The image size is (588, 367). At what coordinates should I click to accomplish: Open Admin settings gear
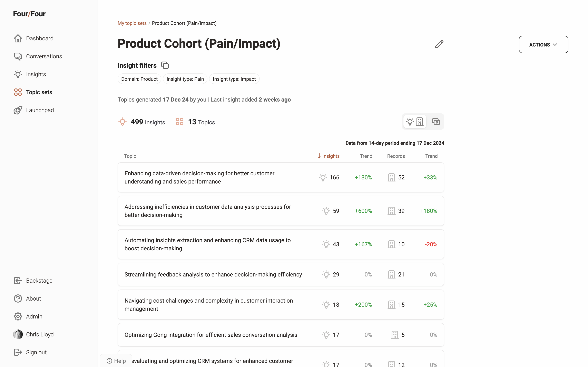18,316
